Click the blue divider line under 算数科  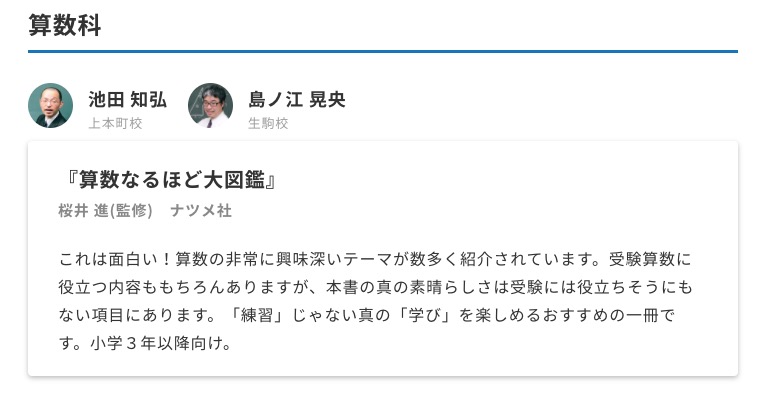coord(383,51)
